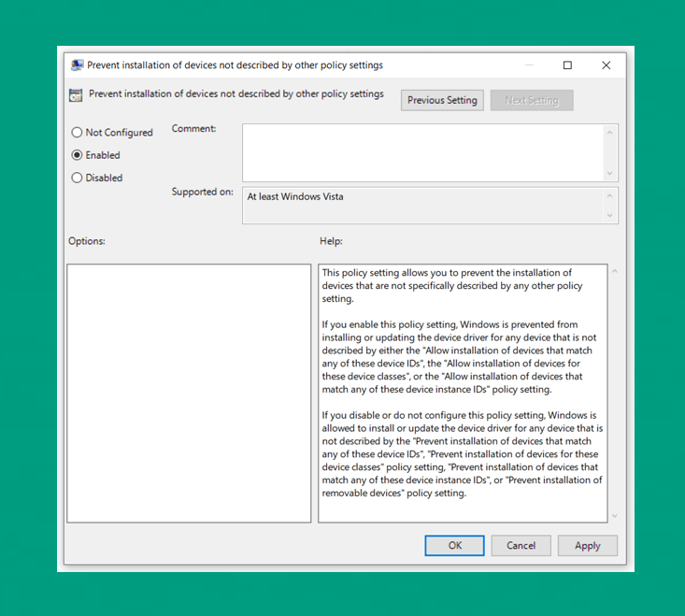Close the policy settings window
The height and width of the screenshot is (616, 685).
[606, 65]
